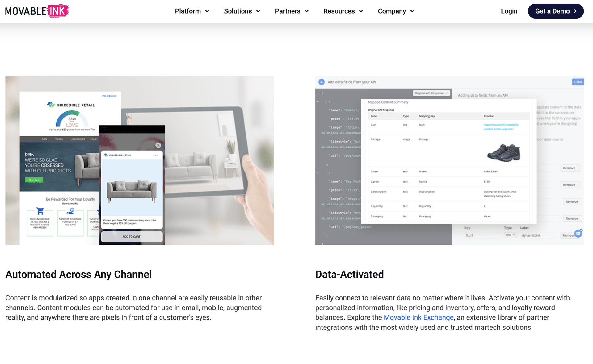Click the blue chat bubble icon
The image size is (593, 364).
(x=578, y=234)
